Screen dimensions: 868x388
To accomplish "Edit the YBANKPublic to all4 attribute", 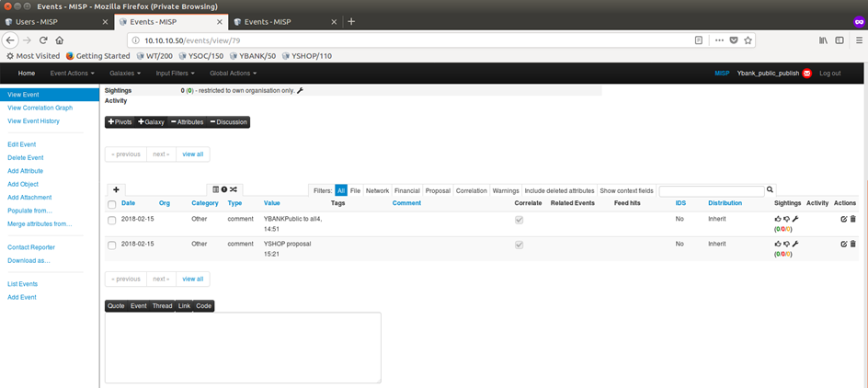I will 844,219.
